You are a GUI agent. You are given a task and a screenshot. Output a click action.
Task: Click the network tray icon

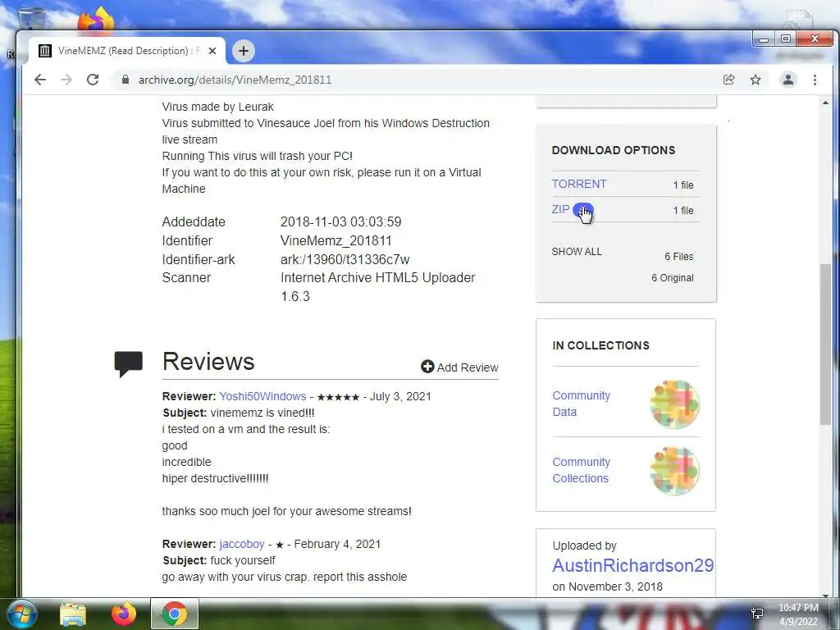coord(757,614)
